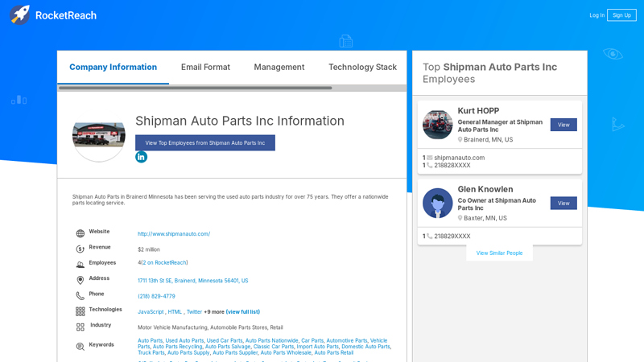This screenshot has height=362, width=644.
Task: Open the 1711 13th St SE address link
Action: tap(192, 281)
